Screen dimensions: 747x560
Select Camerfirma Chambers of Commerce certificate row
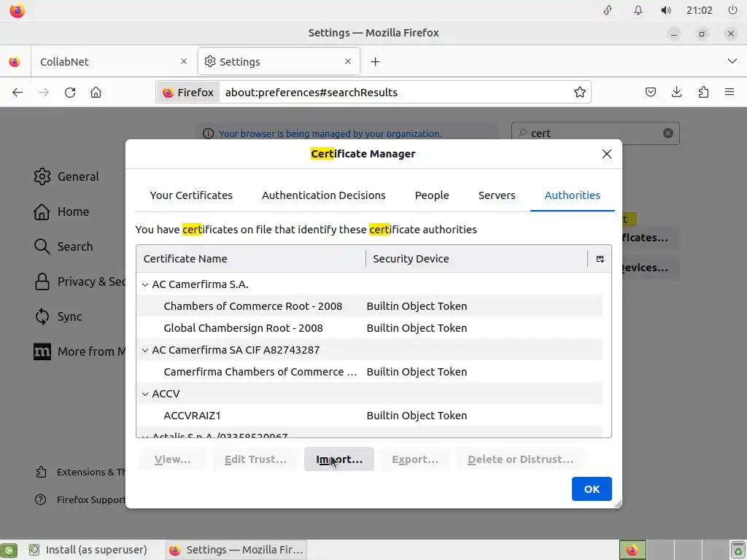click(370, 372)
